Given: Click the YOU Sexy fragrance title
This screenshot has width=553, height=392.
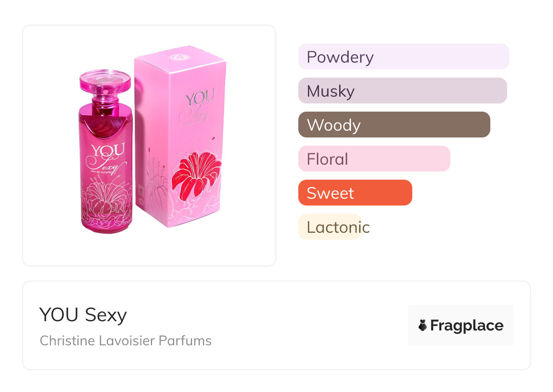Looking at the screenshot, I should (83, 315).
